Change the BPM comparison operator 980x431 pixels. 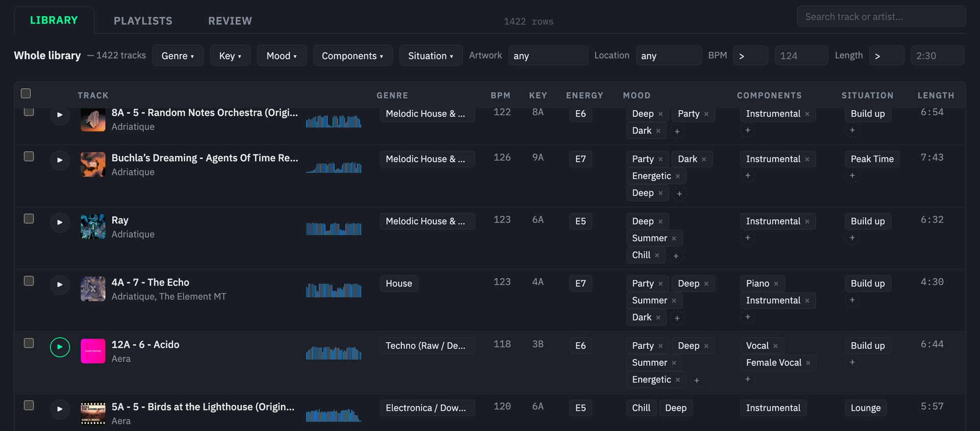tap(750, 56)
